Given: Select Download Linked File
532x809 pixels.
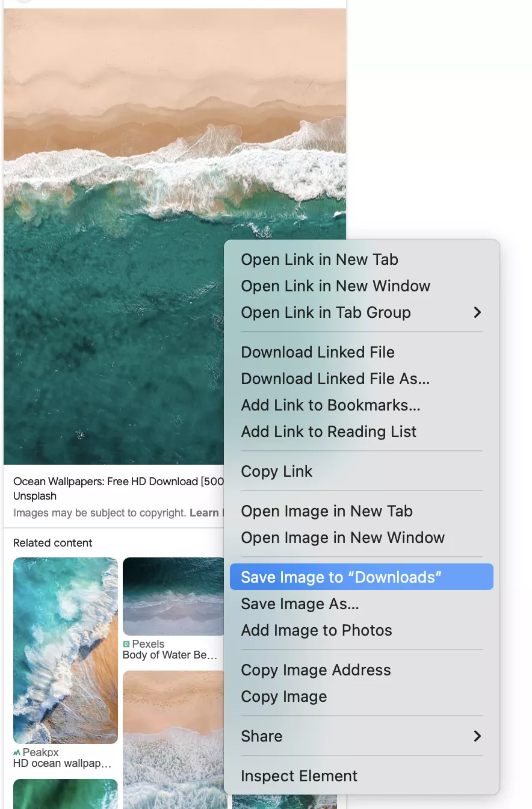Looking at the screenshot, I should [318, 352].
